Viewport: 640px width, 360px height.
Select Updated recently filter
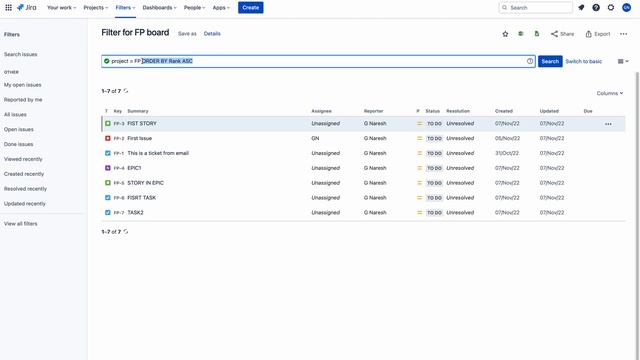(24, 204)
